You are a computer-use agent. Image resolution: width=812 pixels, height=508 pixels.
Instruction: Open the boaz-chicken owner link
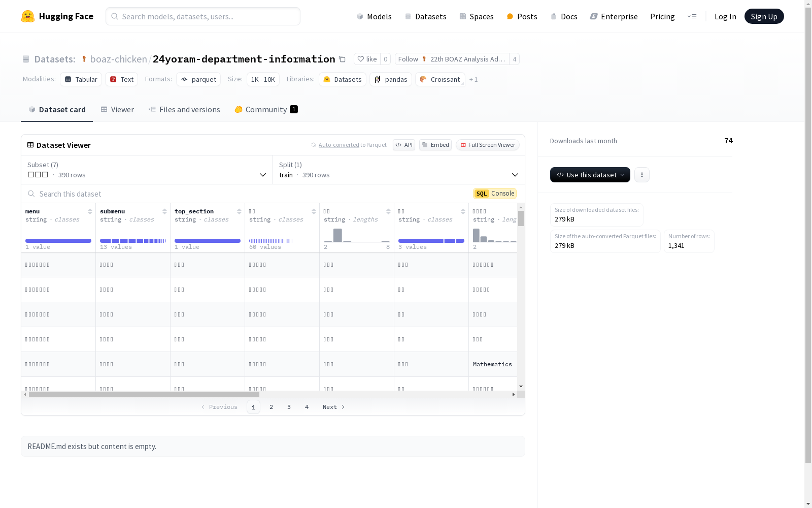point(118,59)
